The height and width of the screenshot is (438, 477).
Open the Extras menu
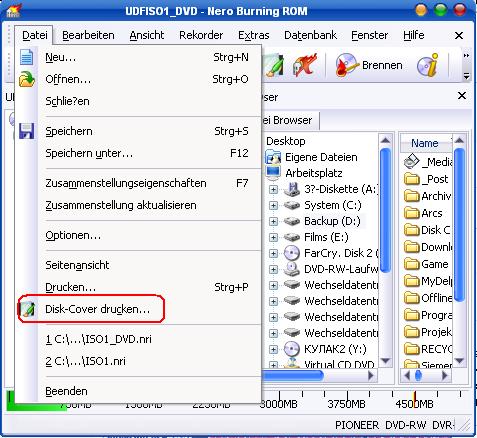click(253, 35)
